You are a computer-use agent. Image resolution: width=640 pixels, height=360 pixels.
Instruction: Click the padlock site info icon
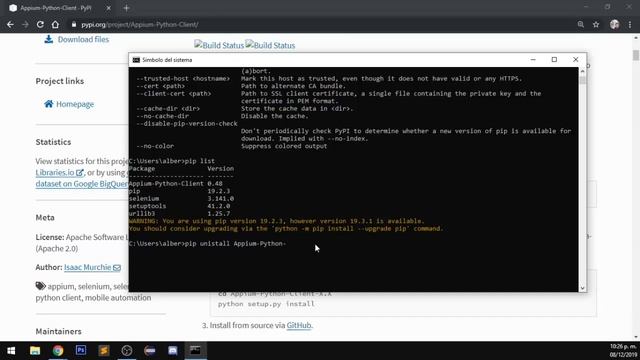click(74, 24)
